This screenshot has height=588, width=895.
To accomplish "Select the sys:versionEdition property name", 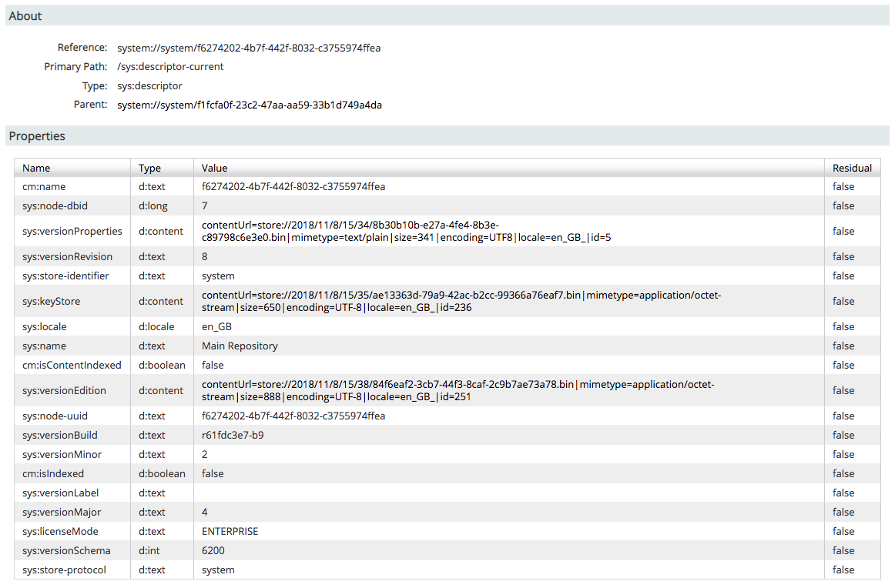I will click(64, 391).
